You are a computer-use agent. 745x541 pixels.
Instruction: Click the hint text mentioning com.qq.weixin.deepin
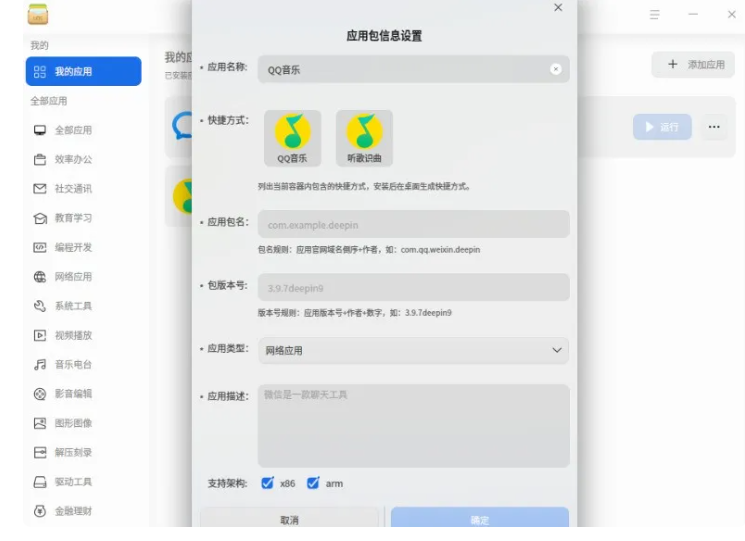point(369,250)
